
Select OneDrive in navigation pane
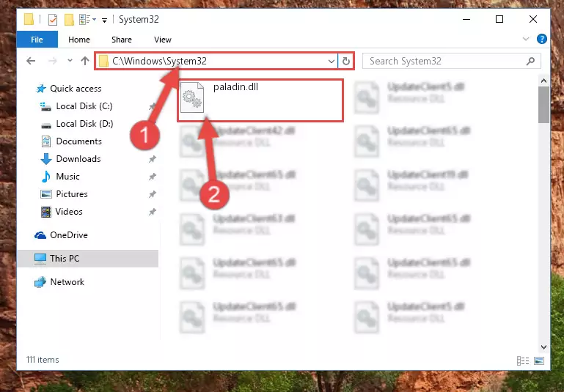(x=69, y=235)
